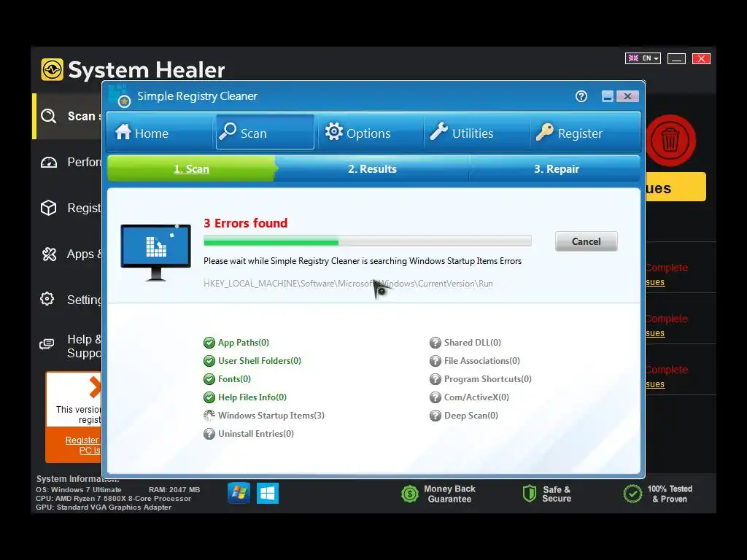Viewport: 747px width, 560px height.
Task: Open the Home tab in Simple Registry Cleaner
Action: (160, 133)
